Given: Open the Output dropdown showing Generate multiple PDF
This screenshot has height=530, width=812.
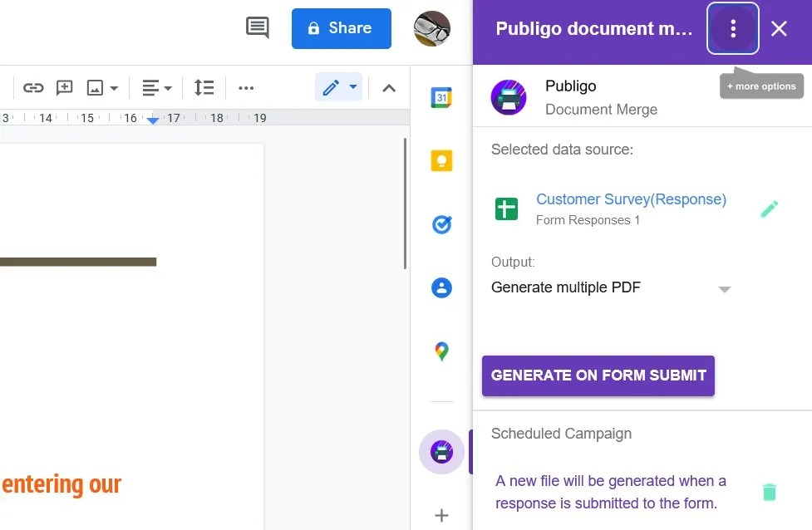Looking at the screenshot, I should point(724,289).
